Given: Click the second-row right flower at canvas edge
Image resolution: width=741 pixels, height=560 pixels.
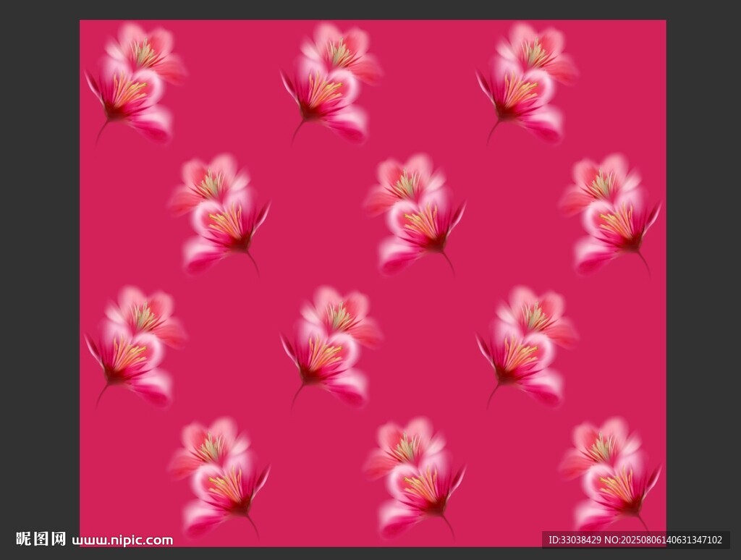Looking at the screenshot, I should pos(610,213).
